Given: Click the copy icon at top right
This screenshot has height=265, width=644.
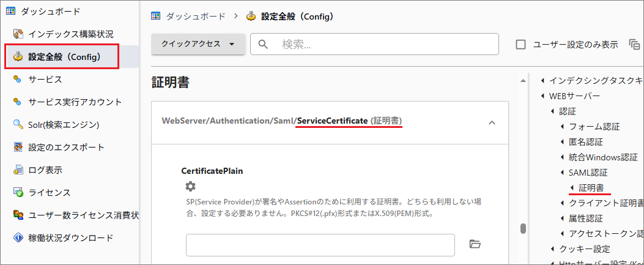Looking at the screenshot, I should [x=635, y=45].
